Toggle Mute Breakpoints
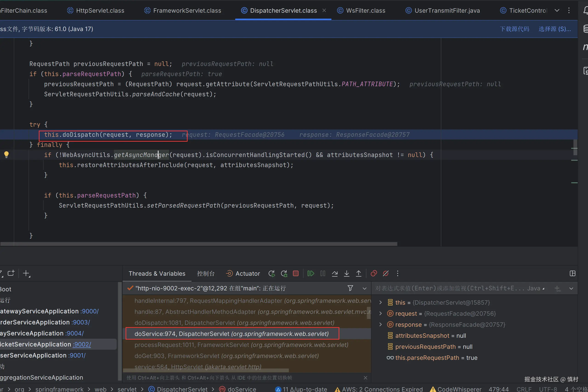The height and width of the screenshot is (392, 588). click(385, 274)
